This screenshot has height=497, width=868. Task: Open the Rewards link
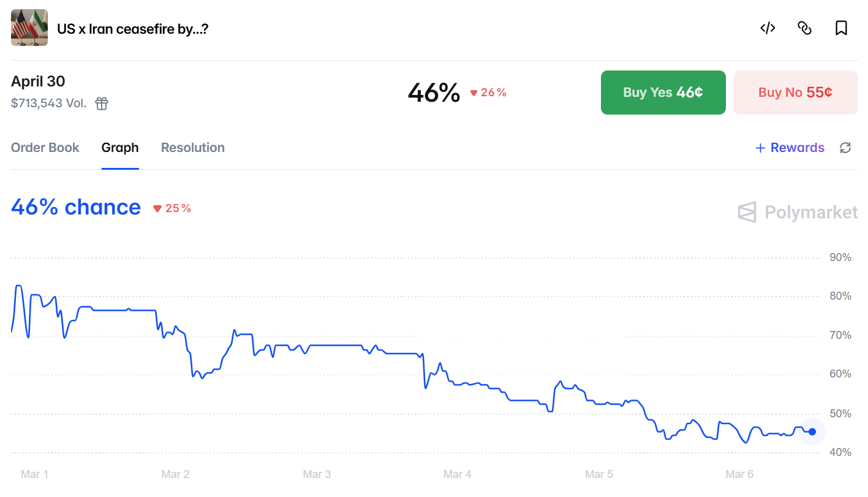click(x=797, y=148)
